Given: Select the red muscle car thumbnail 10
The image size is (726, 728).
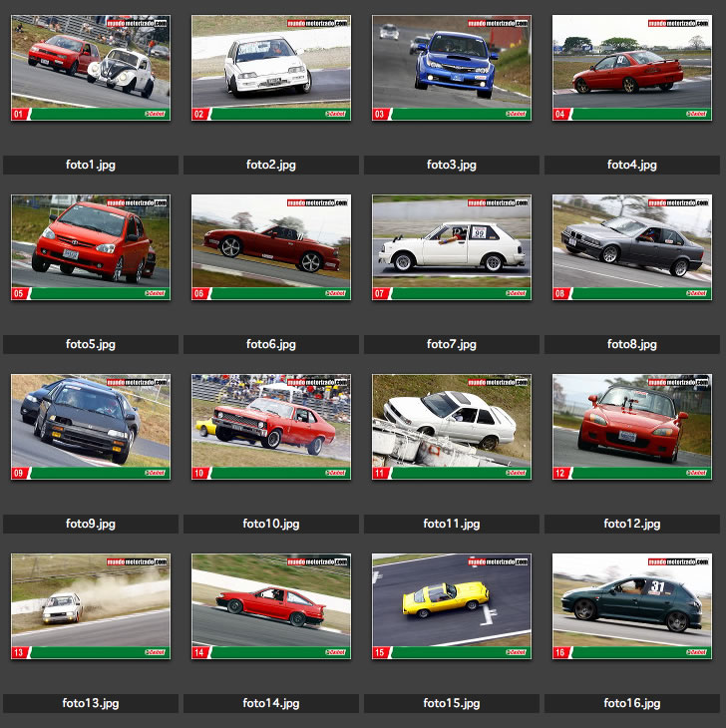Looking at the screenshot, I should 271,427.
